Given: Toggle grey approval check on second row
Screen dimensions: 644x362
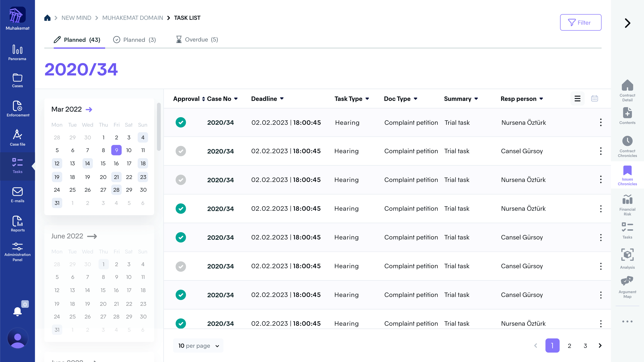Looking at the screenshot, I should tap(181, 151).
